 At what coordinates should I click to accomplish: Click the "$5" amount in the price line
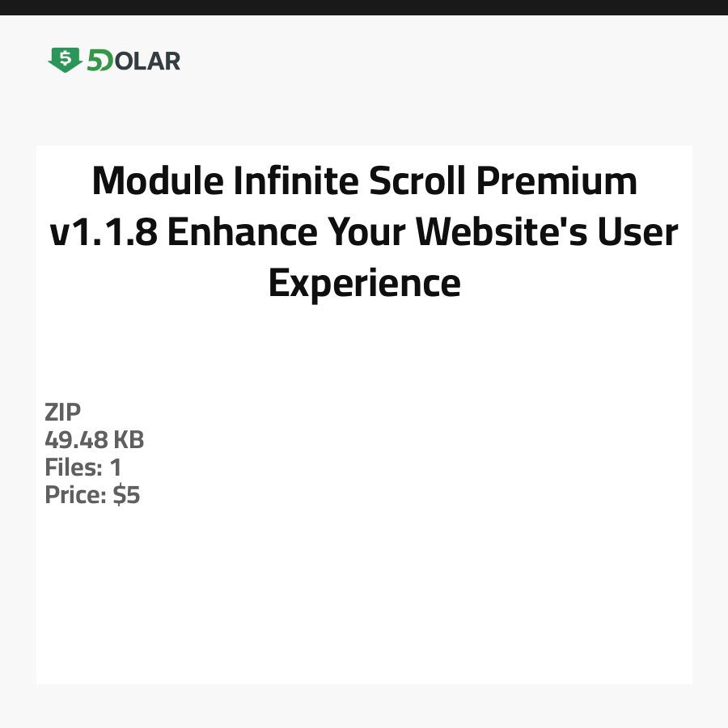click(126, 495)
